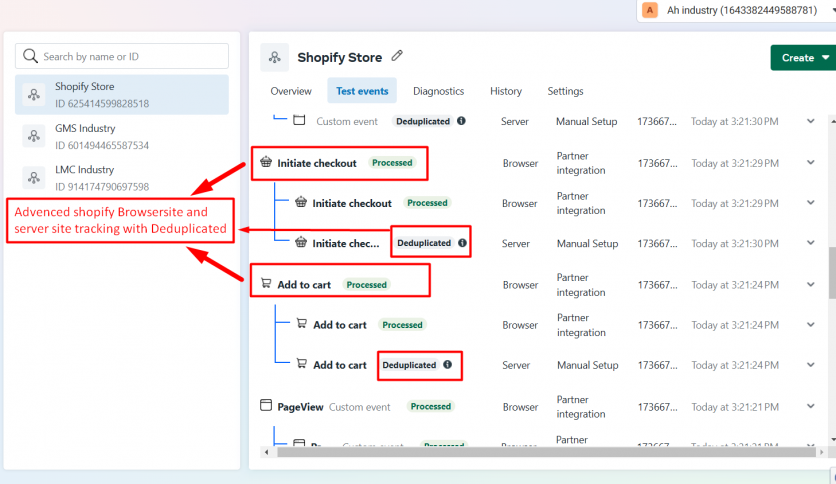Expand the PageView row chevron
Screen dimensions: 836x484
810,406
